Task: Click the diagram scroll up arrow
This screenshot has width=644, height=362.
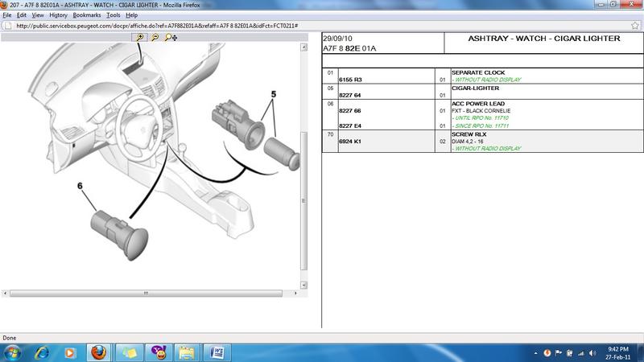Action: pos(304,47)
